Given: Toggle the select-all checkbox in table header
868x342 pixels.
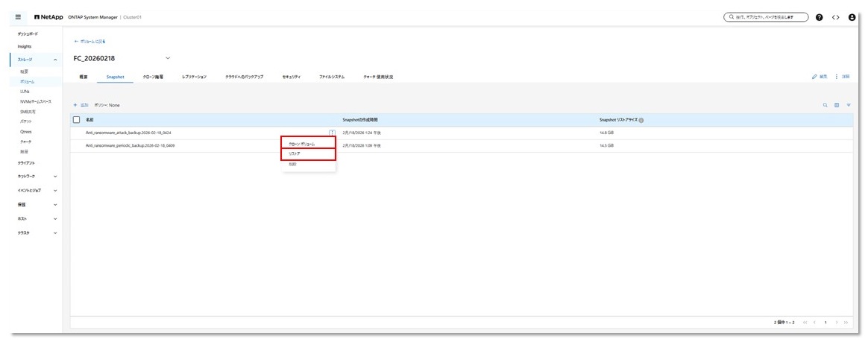Looking at the screenshot, I should point(76,119).
